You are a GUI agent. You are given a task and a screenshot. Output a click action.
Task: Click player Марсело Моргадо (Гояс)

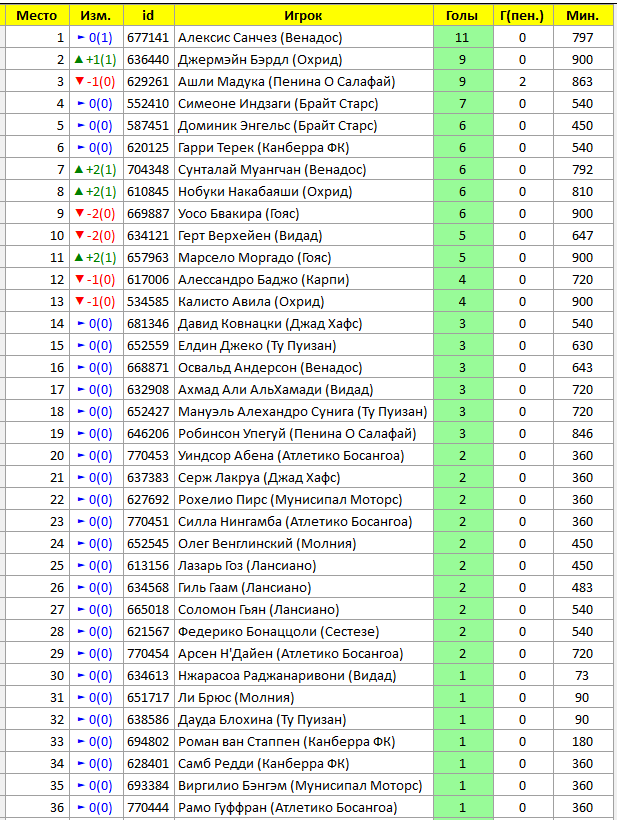(255, 257)
